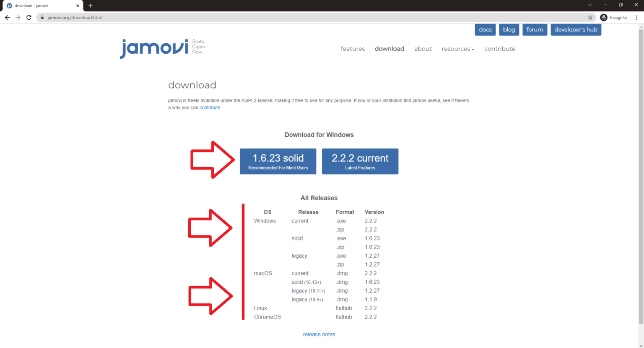This screenshot has width=644, height=348.
Task: Click the address bar URL field
Action: click(293, 18)
